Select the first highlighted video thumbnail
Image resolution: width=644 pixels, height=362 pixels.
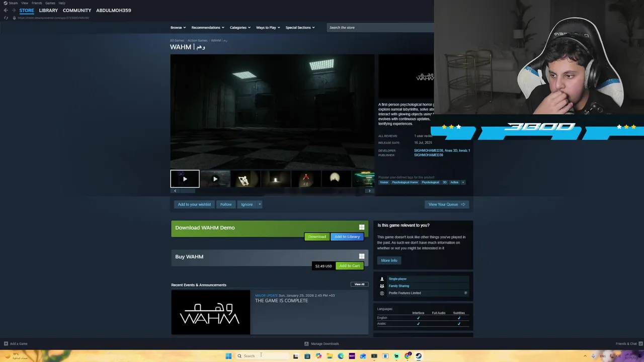click(185, 179)
